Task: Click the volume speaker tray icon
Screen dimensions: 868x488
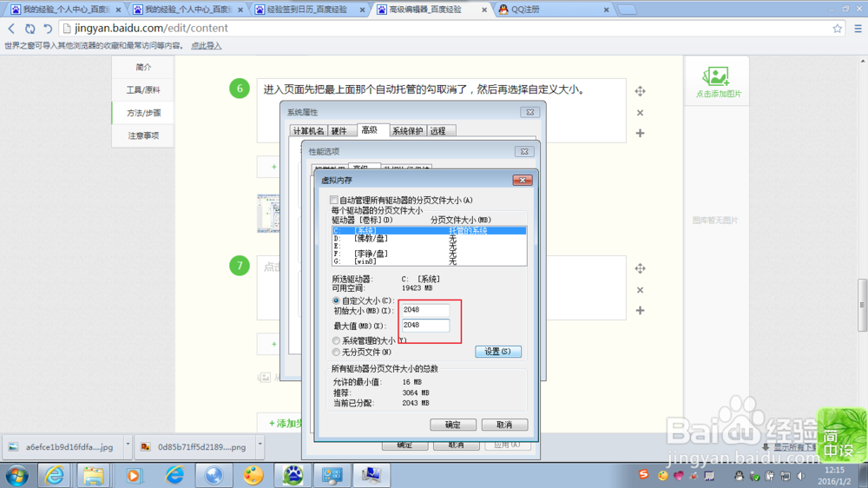Action: 800,475
